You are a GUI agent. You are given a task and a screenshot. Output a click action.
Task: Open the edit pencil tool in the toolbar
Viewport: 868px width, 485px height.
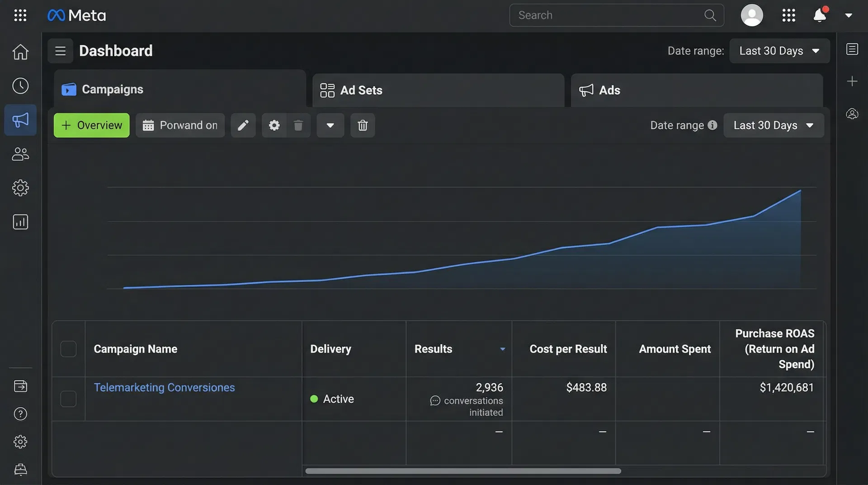(243, 125)
